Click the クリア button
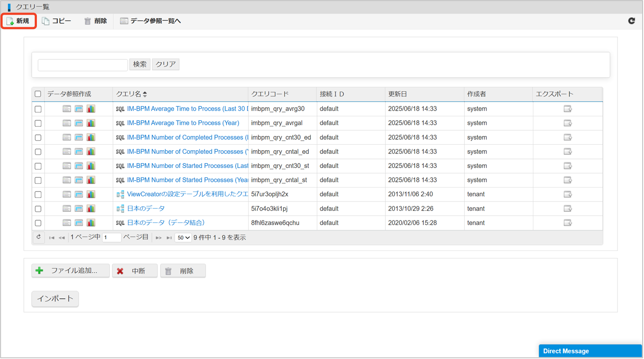The width and height of the screenshot is (644, 359). [166, 64]
